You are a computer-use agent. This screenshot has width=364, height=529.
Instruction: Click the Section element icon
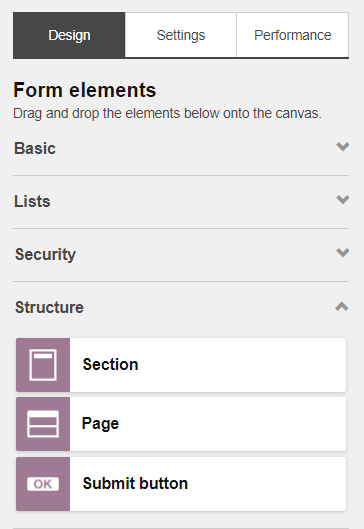[43, 365]
